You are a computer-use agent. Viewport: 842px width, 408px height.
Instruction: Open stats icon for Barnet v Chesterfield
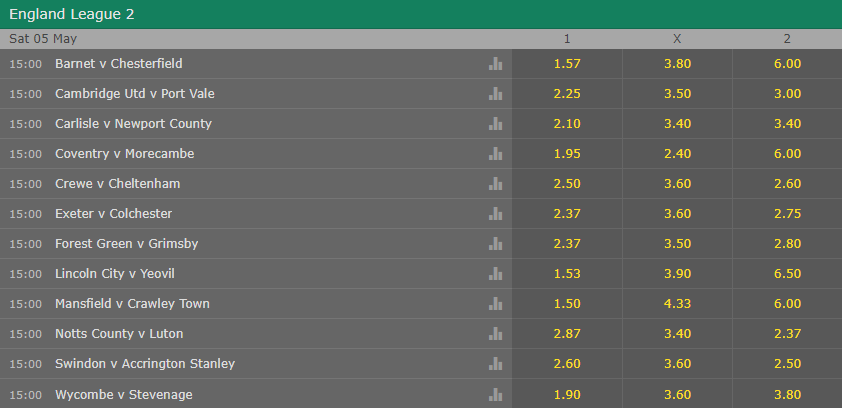pos(495,64)
